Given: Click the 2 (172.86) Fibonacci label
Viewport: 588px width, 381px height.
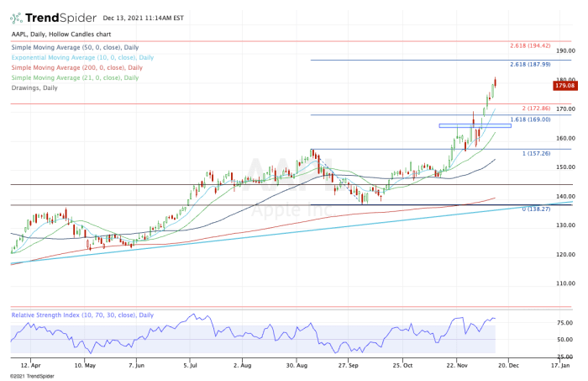Looking at the screenshot, I should (536, 108).
